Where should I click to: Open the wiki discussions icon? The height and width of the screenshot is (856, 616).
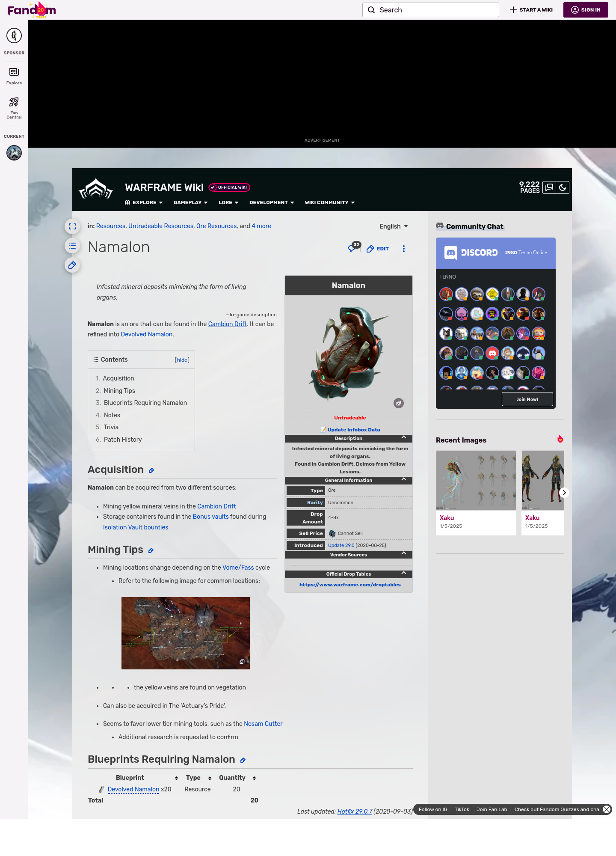pos(549,187)
